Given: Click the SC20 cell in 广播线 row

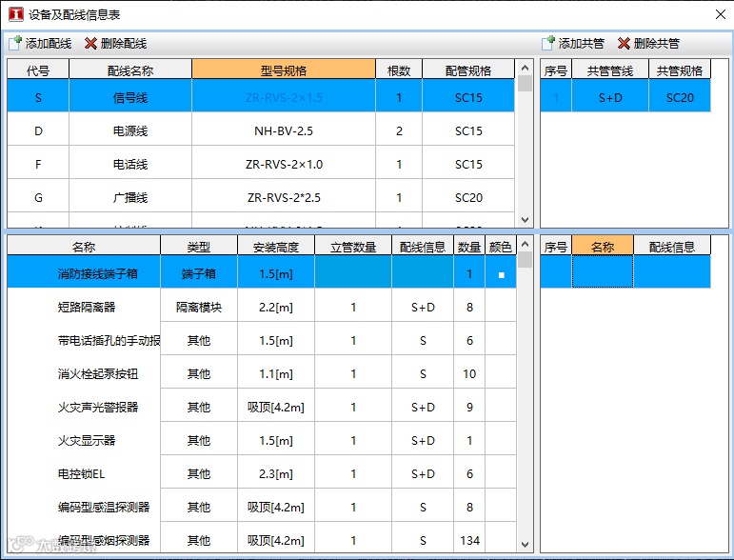Looking at the screenshot, I should point(468,197).
